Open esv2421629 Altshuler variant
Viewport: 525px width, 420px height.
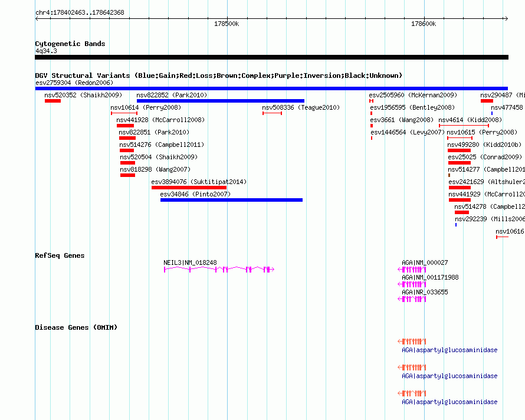pyautogui.click(x=487, y=182)
